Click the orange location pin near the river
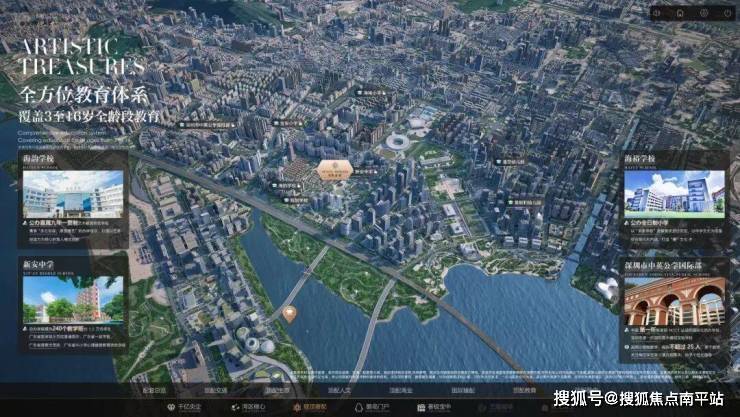The height and width of the screenshot is (417, 740). pyautogui.click(x=289, y=314)
